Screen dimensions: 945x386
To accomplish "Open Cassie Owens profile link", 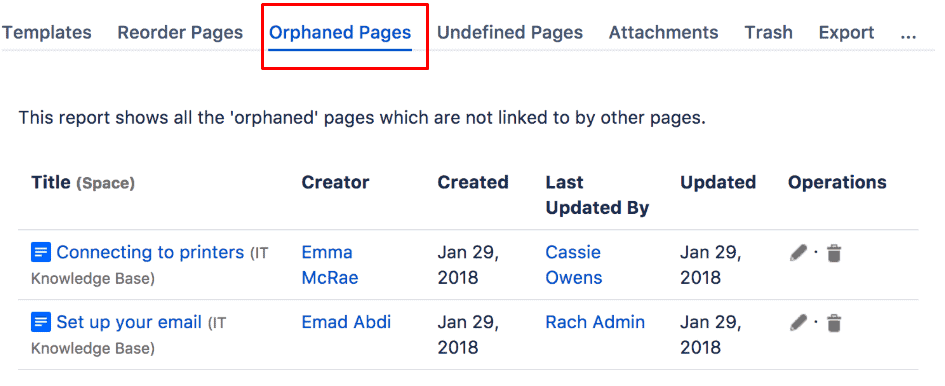I will [x=573, y=265].
